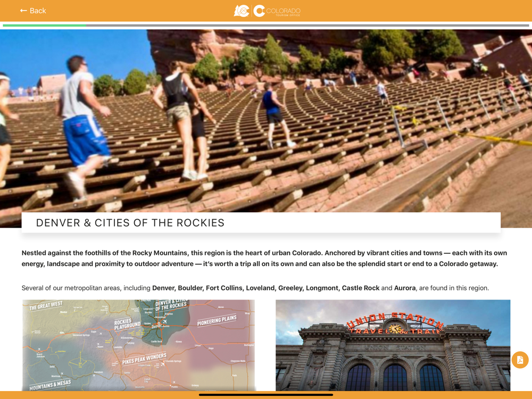Image resolution: width=532 pixels, height=399 pixels.
Task: Tap the iPad home indicator bar
Action: point(266,395)
